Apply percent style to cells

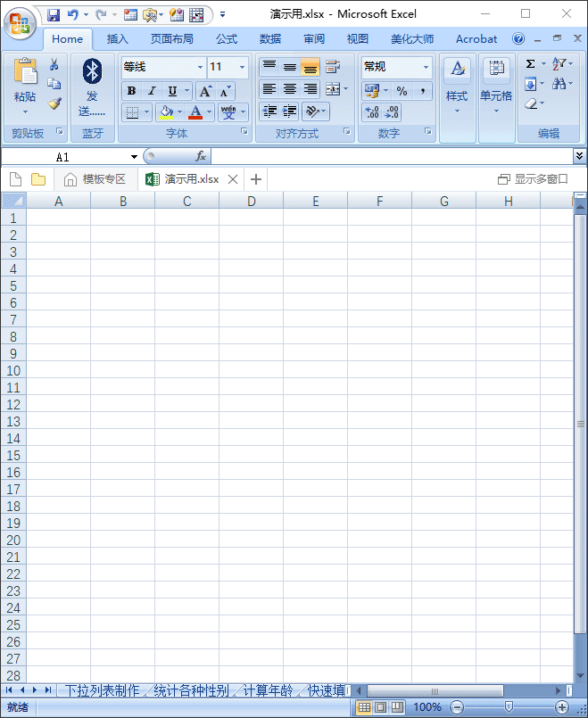pos(402,91)
